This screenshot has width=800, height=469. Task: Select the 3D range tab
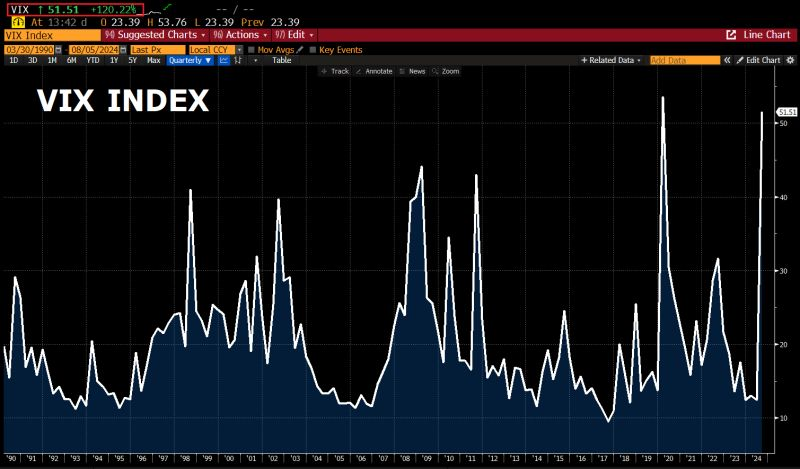pyautogui.click(x=32, y=60)
